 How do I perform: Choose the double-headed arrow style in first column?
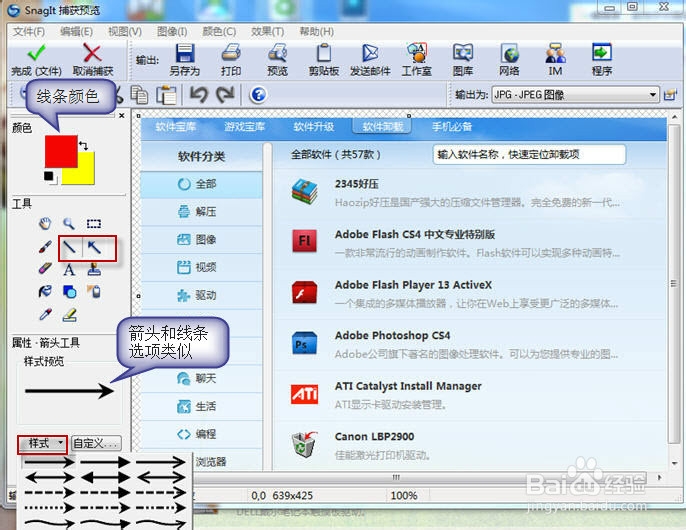point(49,477)
